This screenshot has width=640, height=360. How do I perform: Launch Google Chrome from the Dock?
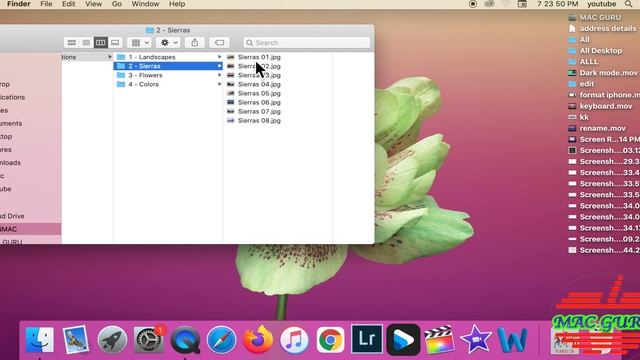330,340
